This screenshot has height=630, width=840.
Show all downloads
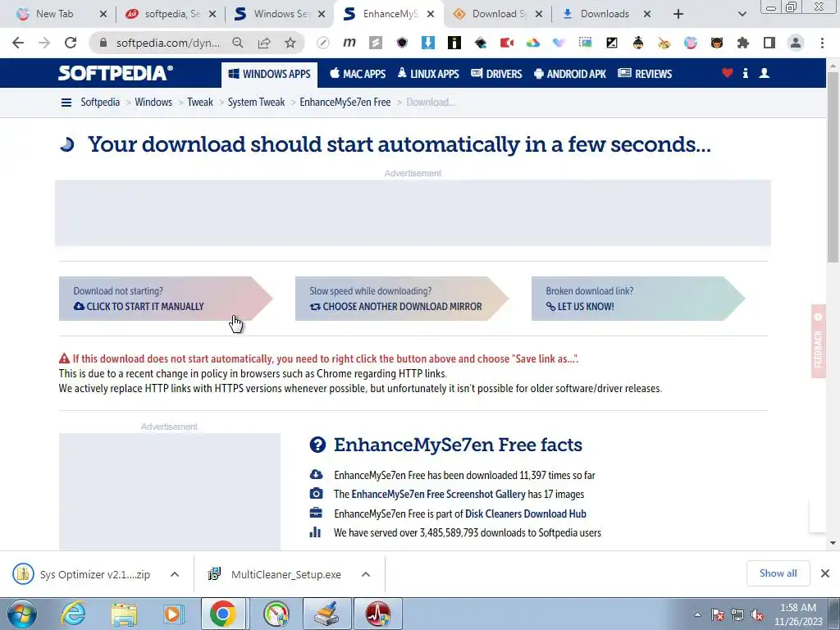[x=778, y=573]
